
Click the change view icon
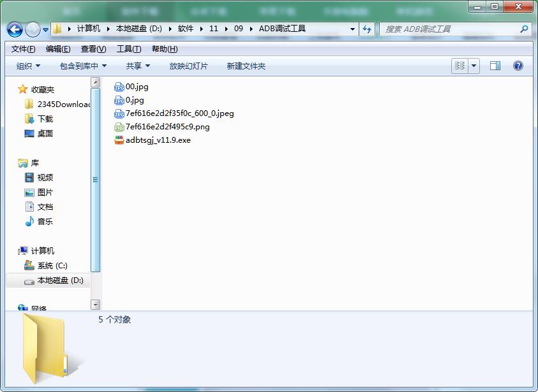[460, 66]
